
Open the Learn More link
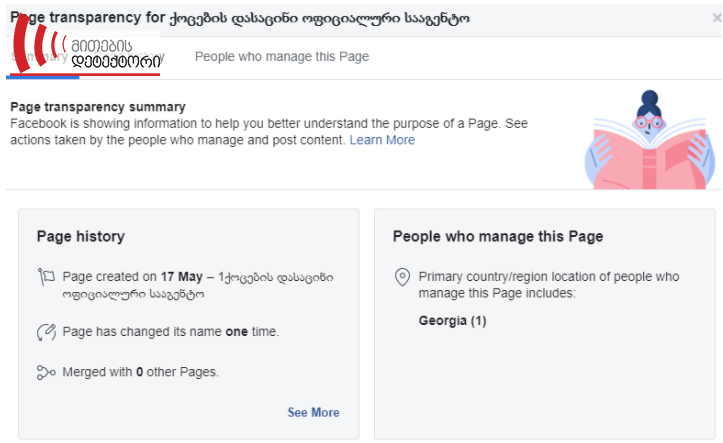pos(382,140)
